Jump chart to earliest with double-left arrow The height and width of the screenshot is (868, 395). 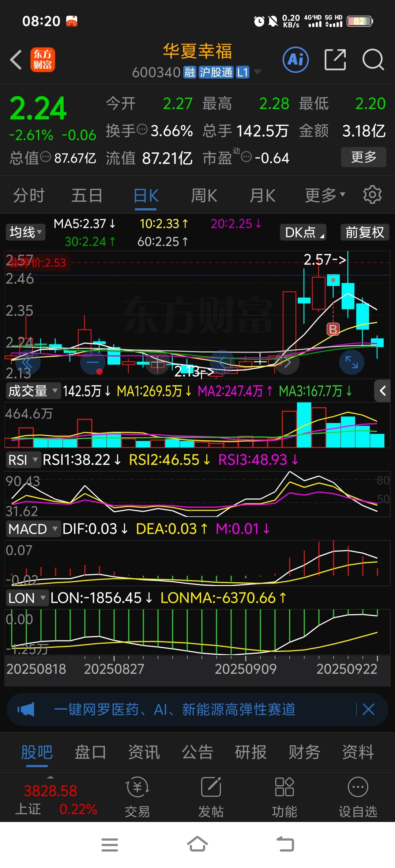click(x=28, y=362)
